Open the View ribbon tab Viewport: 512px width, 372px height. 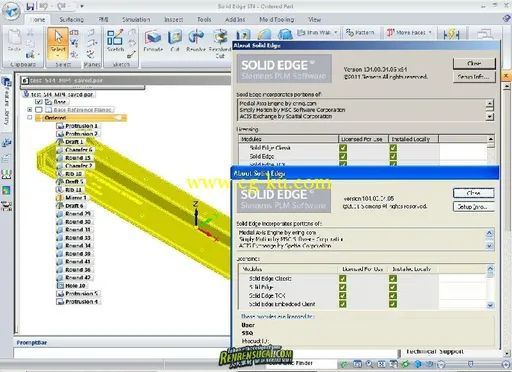click(x=314, y=20)
